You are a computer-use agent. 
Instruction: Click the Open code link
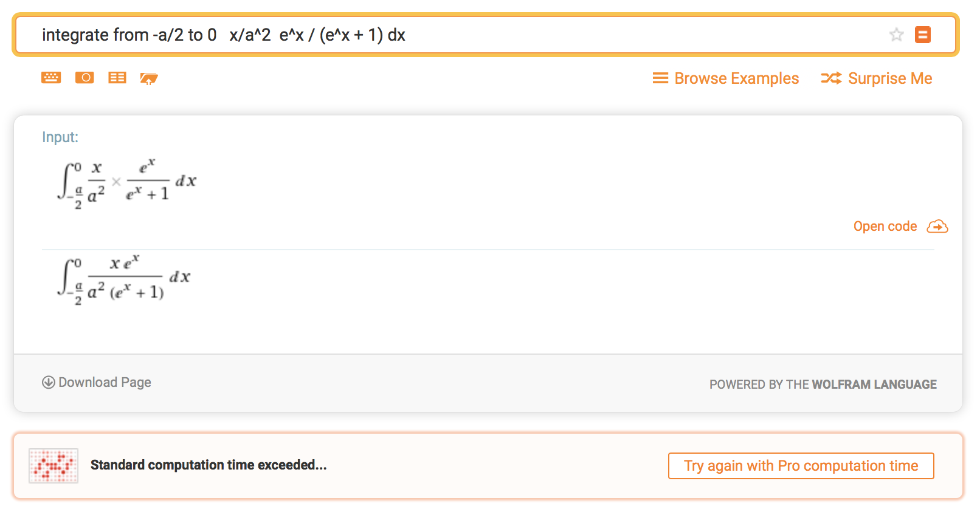pyautogui.click(x=885, y=227)
